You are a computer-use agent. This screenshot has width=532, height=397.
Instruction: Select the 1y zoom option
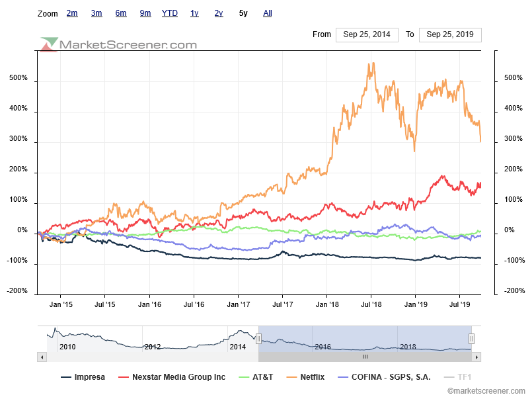[194, 13]
